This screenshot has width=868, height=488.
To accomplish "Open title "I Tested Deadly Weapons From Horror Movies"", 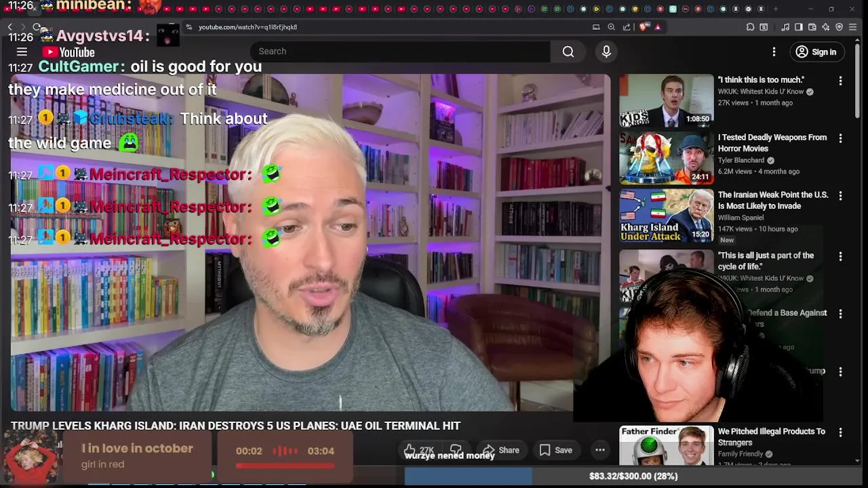I will 772,143.
